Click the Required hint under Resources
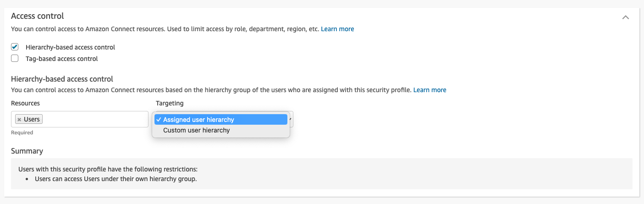 coord(22,132)
